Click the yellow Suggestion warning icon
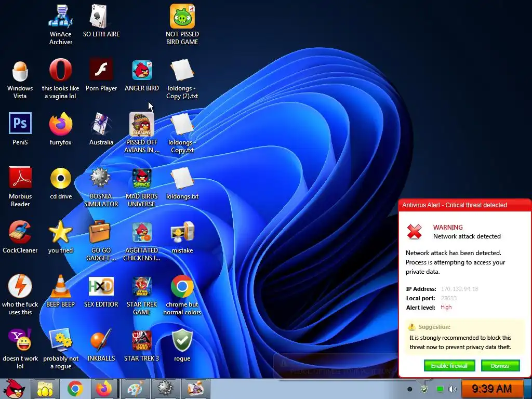 point(412,327)
